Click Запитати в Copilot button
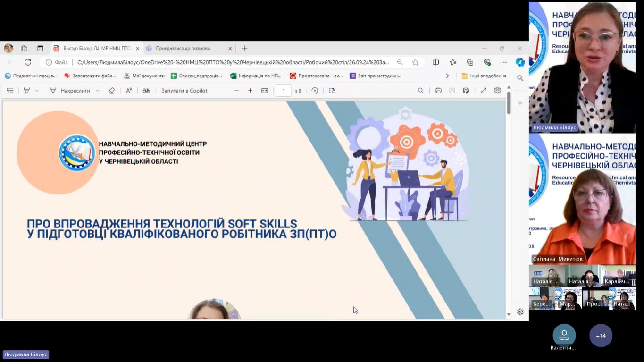The image size is (644, 362). 184,91
